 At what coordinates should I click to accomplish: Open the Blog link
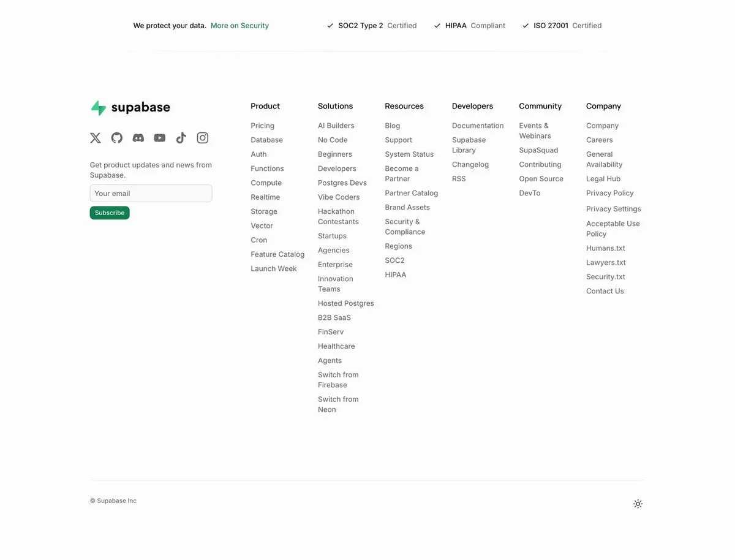392,126
